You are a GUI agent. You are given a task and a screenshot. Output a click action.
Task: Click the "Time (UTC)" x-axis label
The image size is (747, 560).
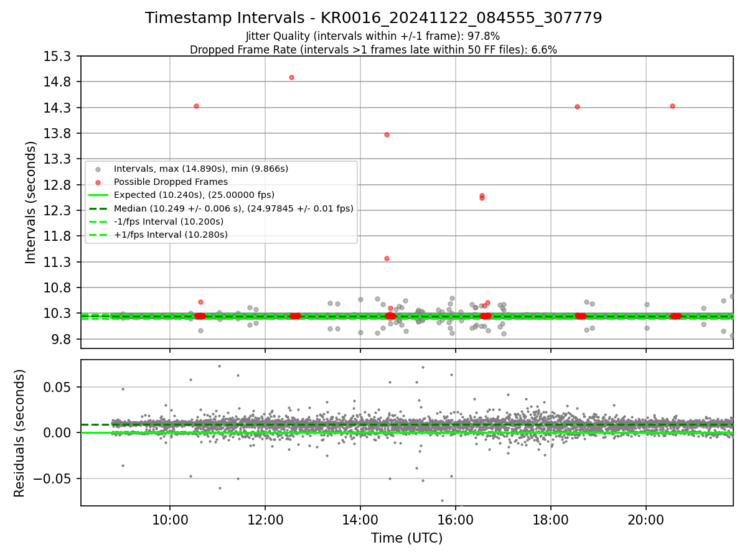pyautogui.click(x=406, y=538)
